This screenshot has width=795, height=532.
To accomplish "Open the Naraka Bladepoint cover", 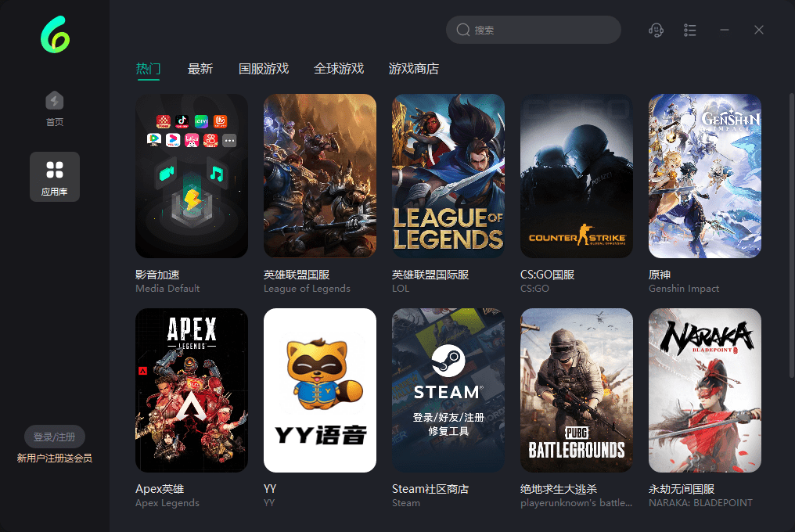I will [x=705, y=390].
